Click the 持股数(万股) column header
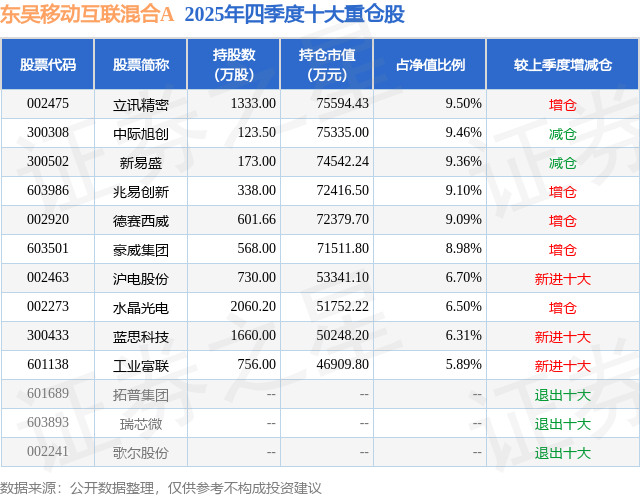Screen dimensions: 640x497 (233, 64)
